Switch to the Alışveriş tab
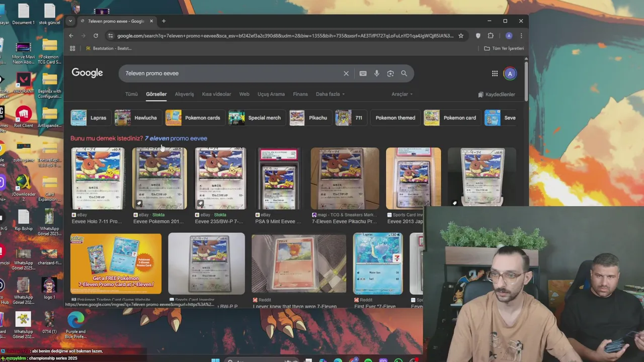644x362 pixels. point(184,94)
